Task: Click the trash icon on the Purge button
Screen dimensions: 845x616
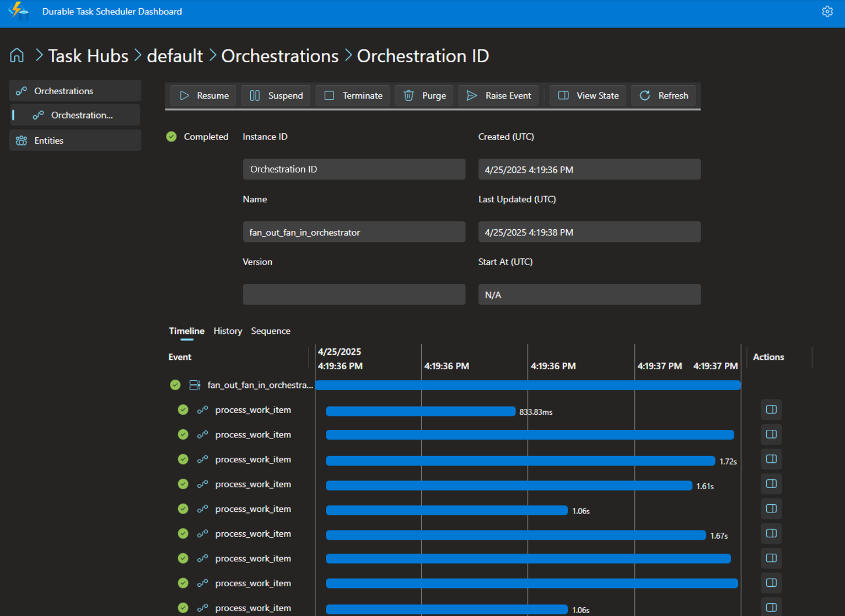Action: (408, 95)
